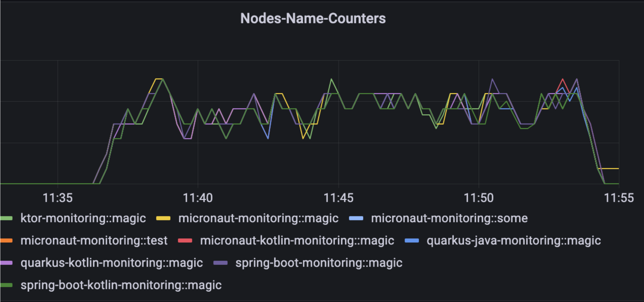Open dark purple spring-boot-monitoring::magic swatch

coord(221,263)
